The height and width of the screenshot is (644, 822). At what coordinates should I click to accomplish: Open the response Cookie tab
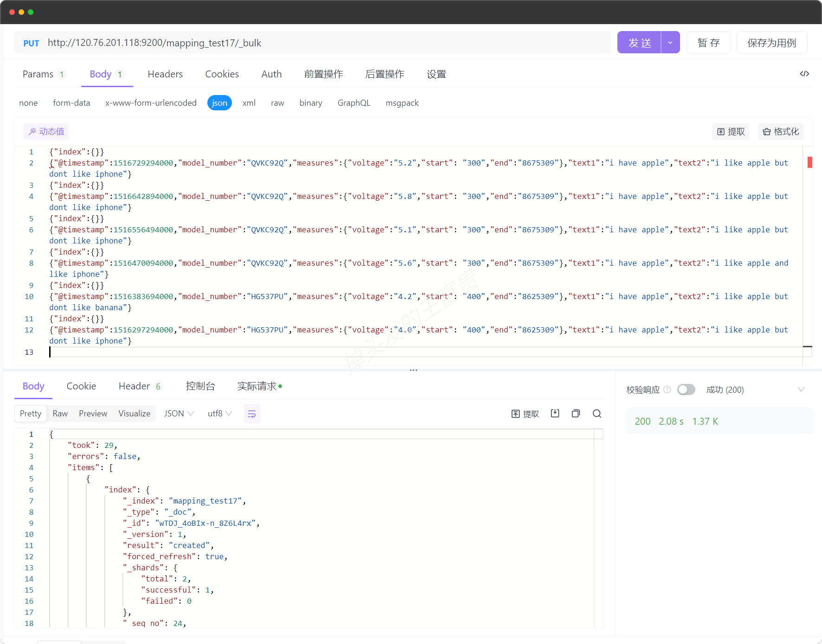pos(81,386)
